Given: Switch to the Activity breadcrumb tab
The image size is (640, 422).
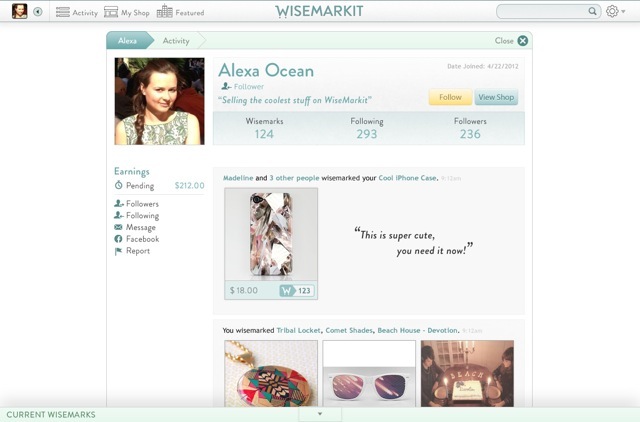Looking at the screenshot, I should [176, 41].
